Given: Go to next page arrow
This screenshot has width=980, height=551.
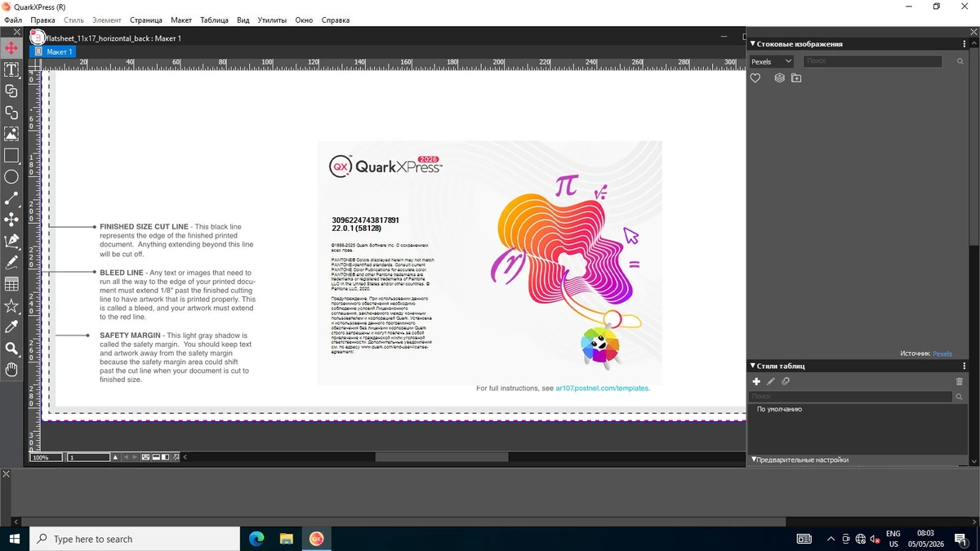Looking at the screenshot, I should pos(135,457).
